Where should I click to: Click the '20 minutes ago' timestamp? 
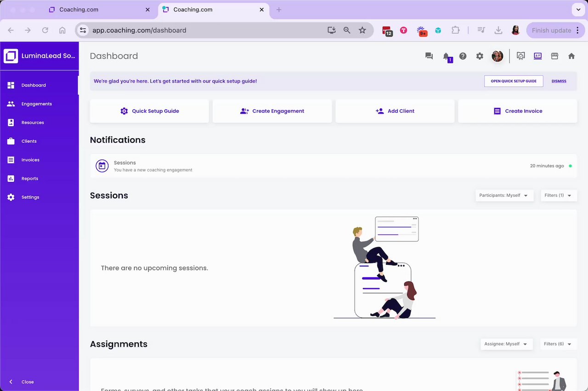(x=547, y=166)
